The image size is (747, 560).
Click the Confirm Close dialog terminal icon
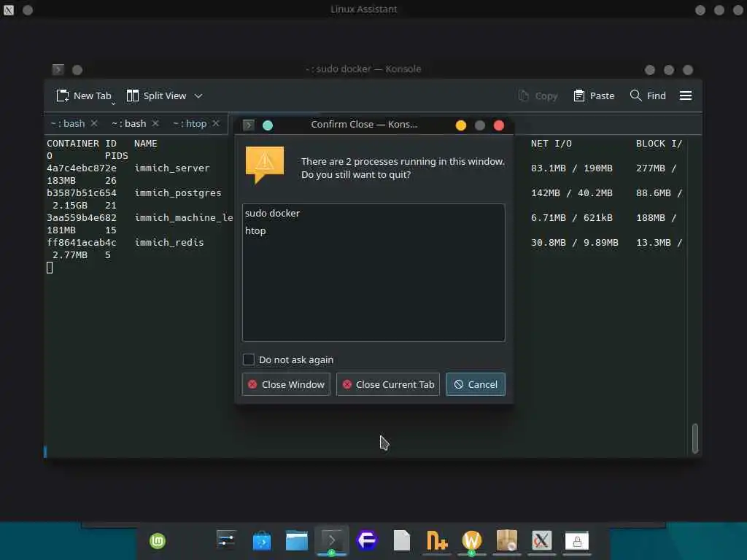[248, 125]
